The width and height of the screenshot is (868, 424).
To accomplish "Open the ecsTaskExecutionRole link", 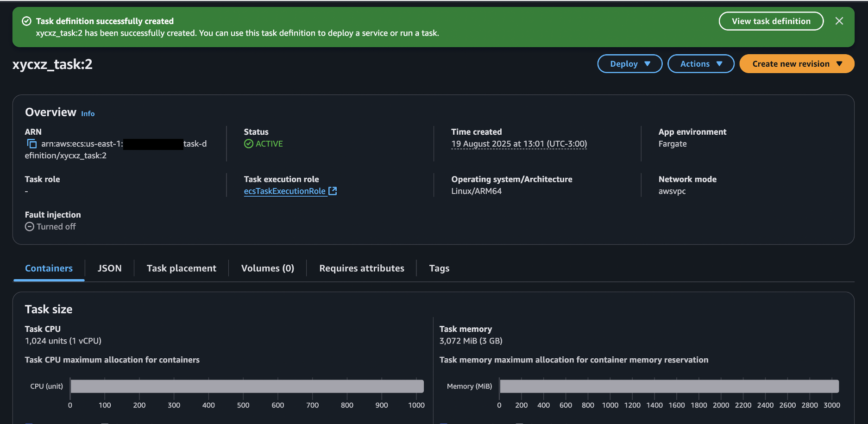I will pos(284,191).
